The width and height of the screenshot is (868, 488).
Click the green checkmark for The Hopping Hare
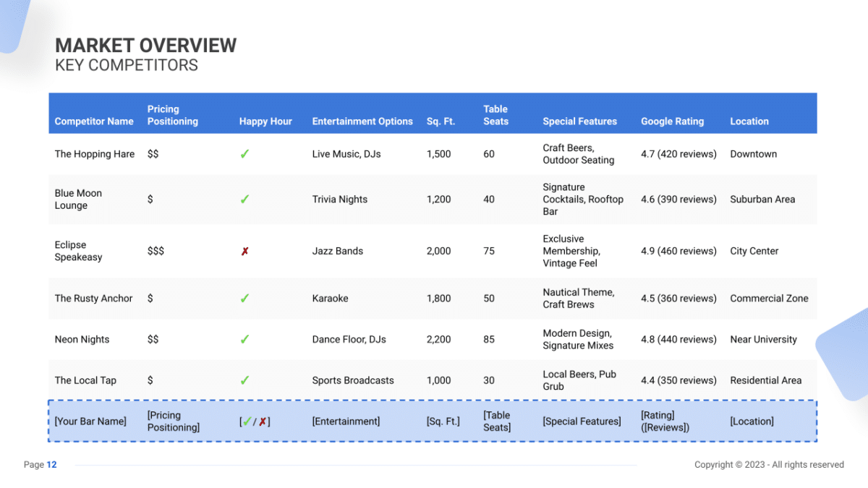tap(244, 153)
